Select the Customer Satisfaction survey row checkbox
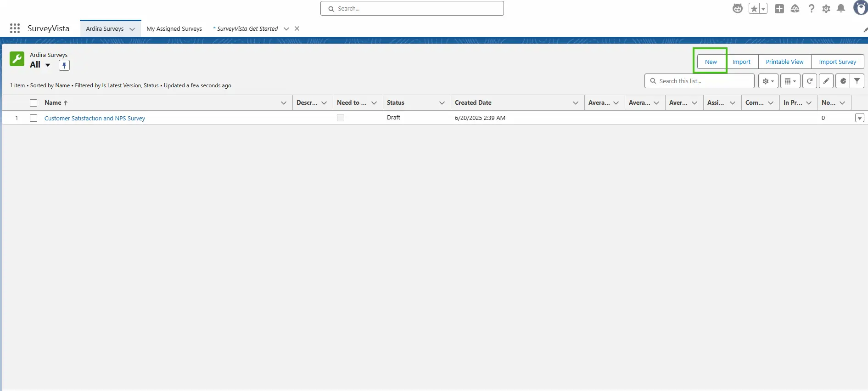Image resolution: width=868 pixels, height=391 pixels. (x=34, y=118)
